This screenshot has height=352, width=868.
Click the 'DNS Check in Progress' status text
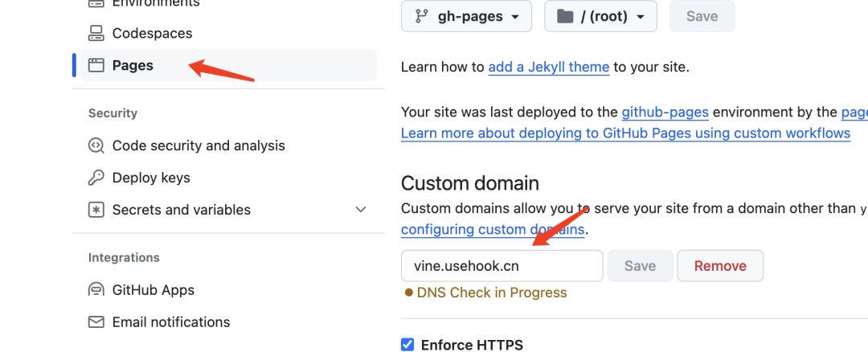tap(492, 293)
